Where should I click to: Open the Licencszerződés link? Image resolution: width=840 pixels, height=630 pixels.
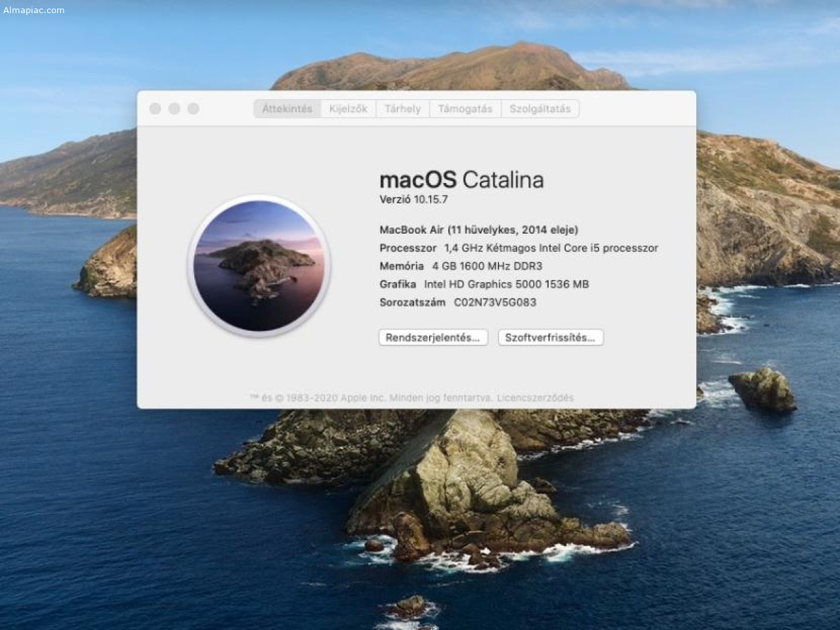coord(535,398)
